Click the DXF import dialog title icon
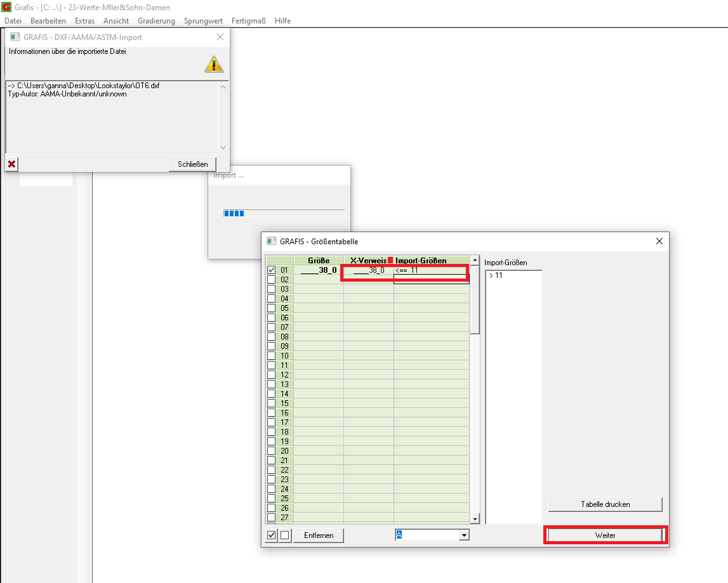This screenshot has width=728, height=583. 15,37
